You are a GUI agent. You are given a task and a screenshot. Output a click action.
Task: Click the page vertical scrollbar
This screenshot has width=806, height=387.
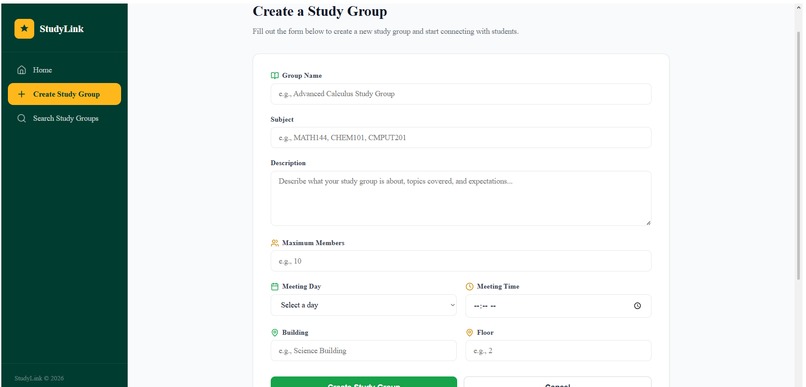click(x=798, y=156)
